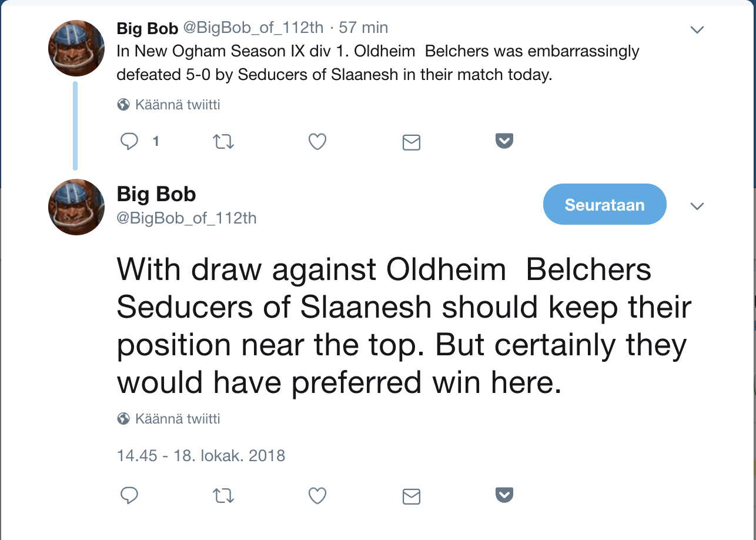
Task: Click the Seurataan follow button
Action: click(604, 204)
